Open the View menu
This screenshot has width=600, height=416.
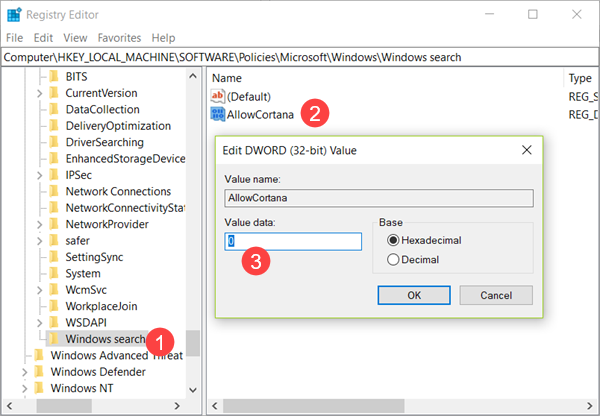(75, 38)
